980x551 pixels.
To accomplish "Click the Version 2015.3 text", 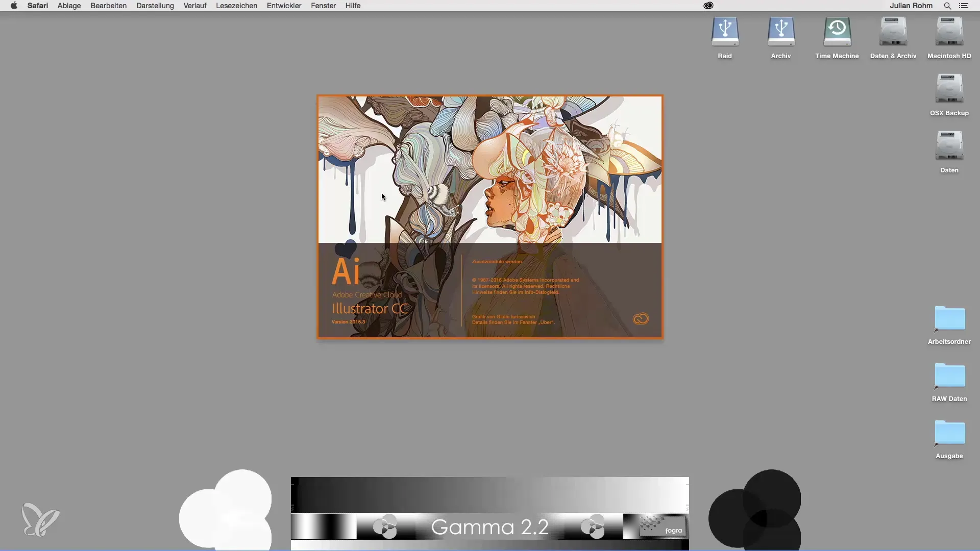I will pos(348,322).
